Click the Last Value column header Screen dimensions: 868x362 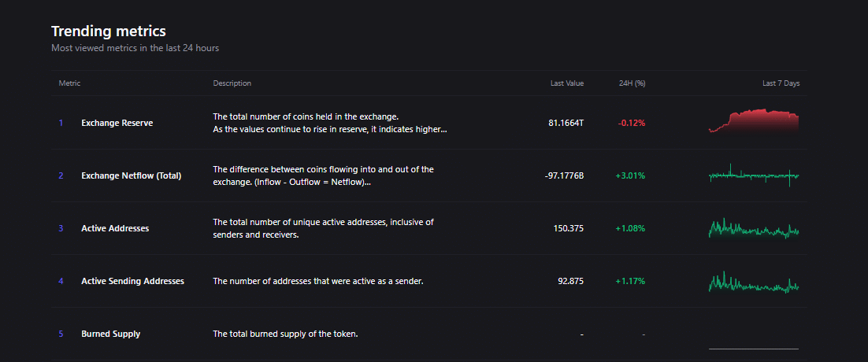coord(567,83)
